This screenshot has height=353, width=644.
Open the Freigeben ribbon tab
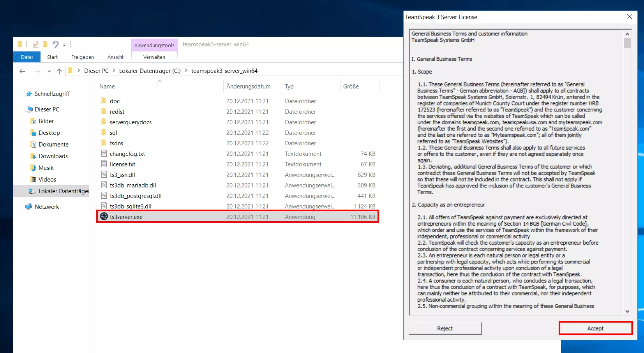point(83,57)
